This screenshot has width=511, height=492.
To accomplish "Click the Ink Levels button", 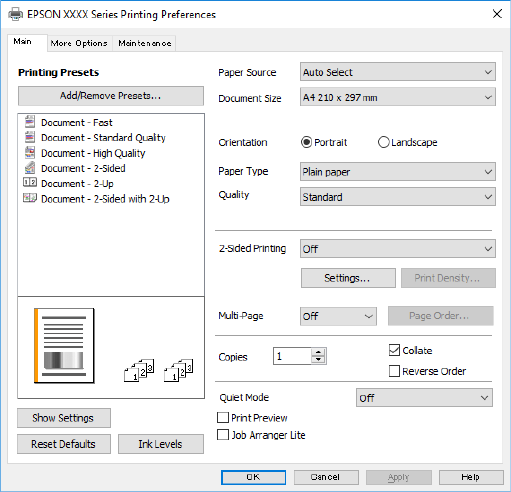I will [x=161, y=444].
